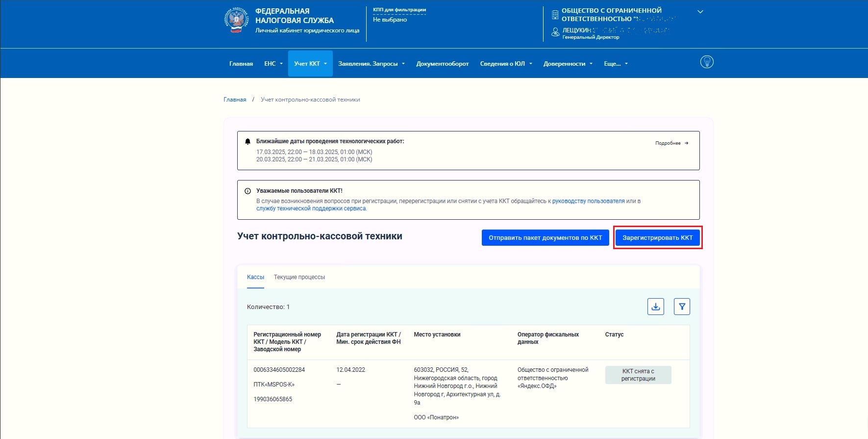Click the lightbulb hints icon
Image resolution: width=868 pixels, height=439 pixels.
click(x=707, y=62)
